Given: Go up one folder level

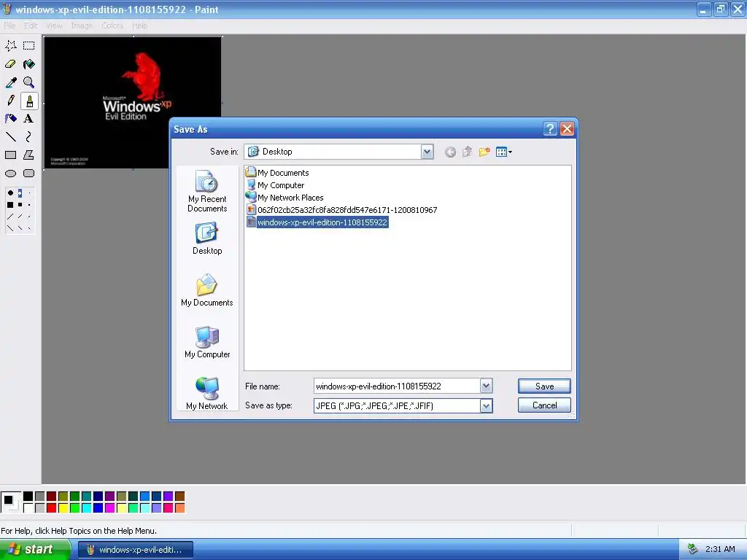Looking at the screenshot, I should coord(467,152).
